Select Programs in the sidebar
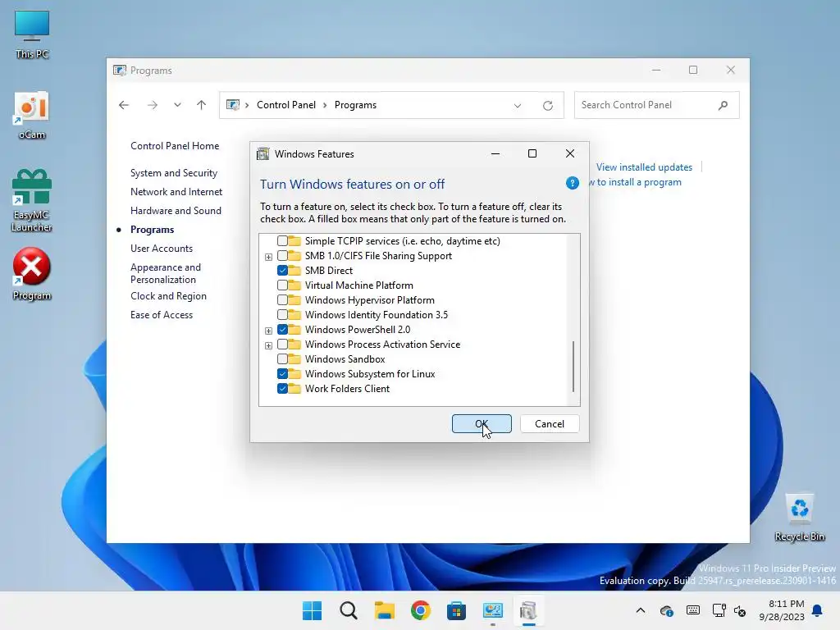The image size is (840, 630). 152,230
